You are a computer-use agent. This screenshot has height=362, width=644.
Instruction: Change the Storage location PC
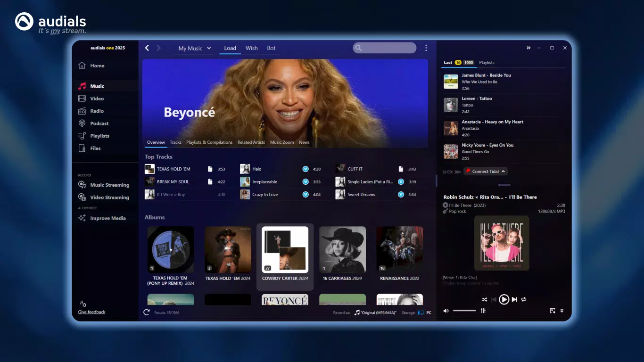(x=425, y=313)
